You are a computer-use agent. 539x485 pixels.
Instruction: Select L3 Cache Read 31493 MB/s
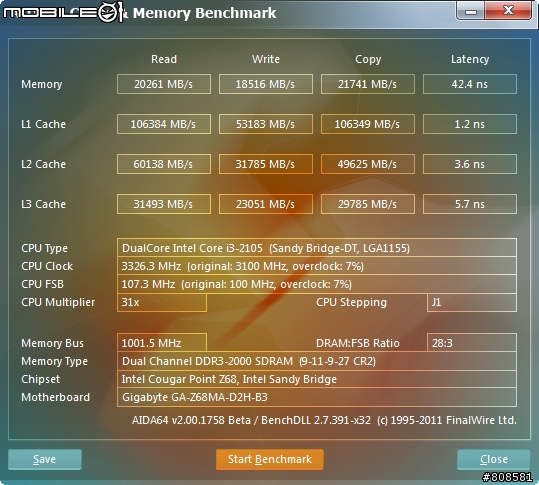click(x=164, y=204)
